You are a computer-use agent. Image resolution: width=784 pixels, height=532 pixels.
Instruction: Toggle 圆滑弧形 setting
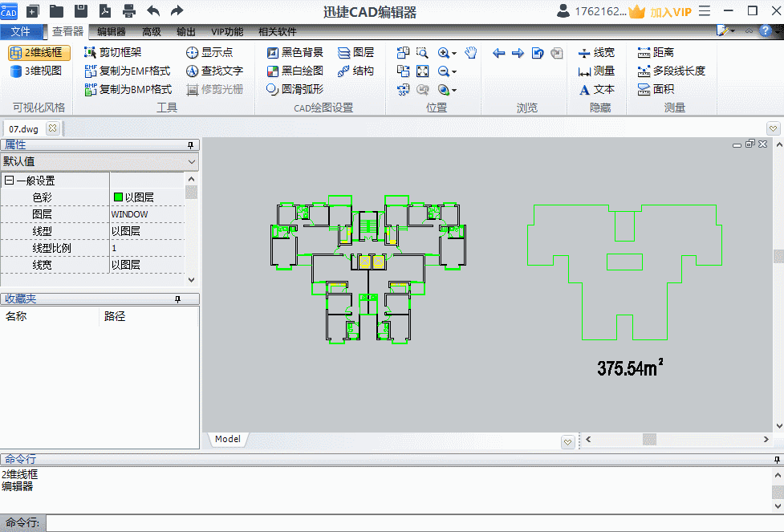(295, 90)
